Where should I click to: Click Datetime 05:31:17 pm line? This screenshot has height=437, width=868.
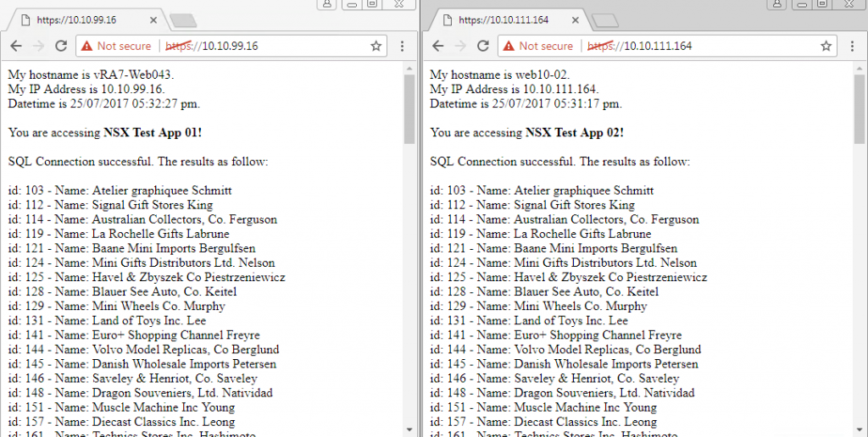(x=526, y=103)
